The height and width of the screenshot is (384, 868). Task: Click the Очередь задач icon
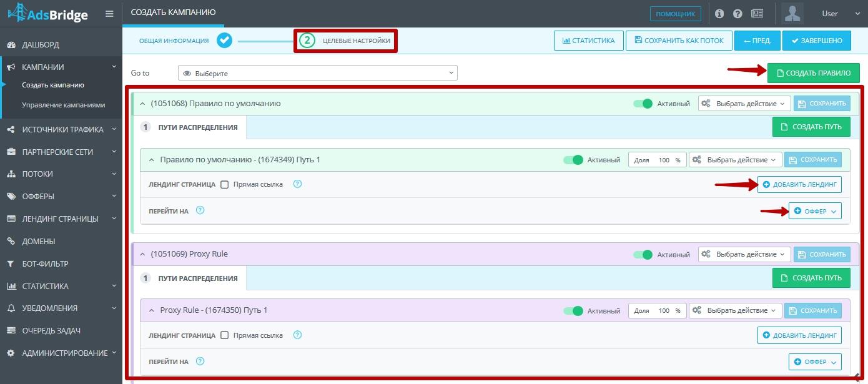click(x=11, y=330)
